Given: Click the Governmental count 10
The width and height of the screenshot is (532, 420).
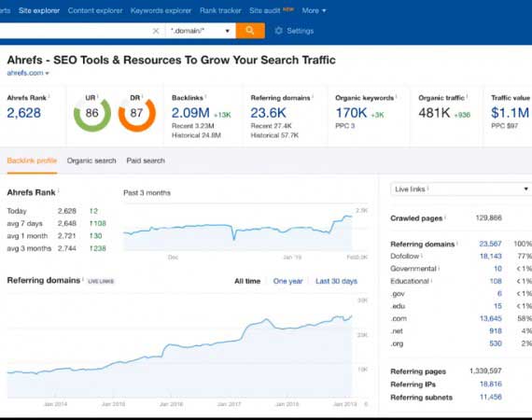Looking at the screenshot, I should (497, 269).
